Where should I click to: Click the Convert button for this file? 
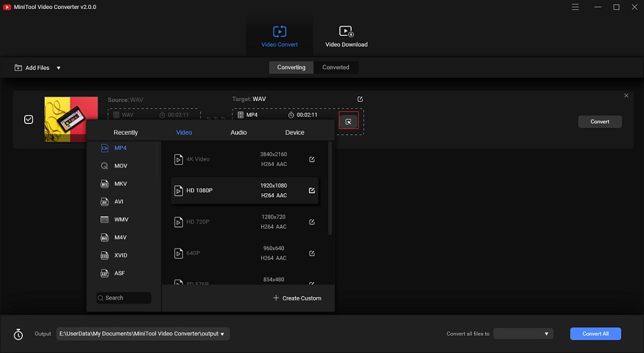(600, 122)
